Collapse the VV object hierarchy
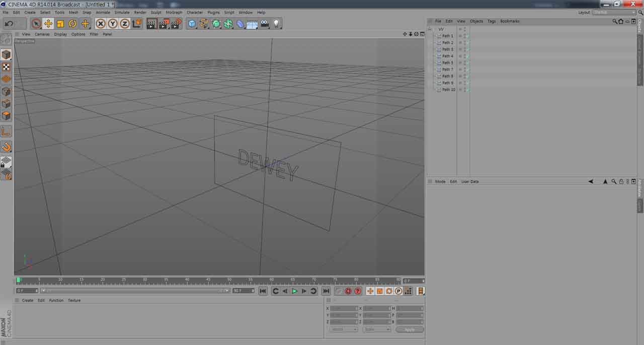The height and width of the screenshot is (345, 644). [430, 29]
